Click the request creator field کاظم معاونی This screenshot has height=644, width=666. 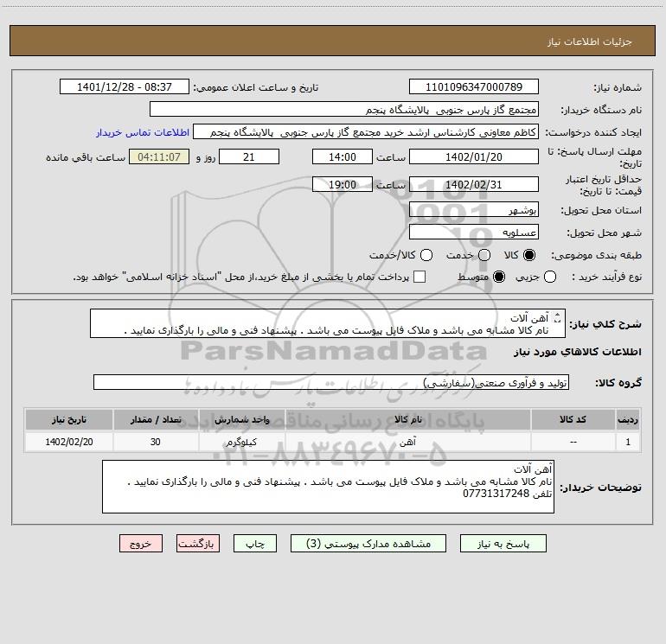coord(366,131)
